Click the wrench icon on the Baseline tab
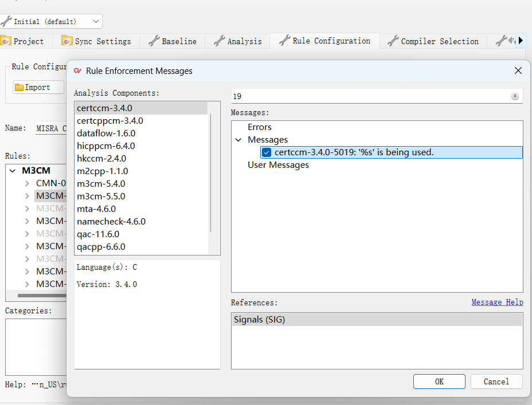This screenshot has height=405, width=532. (154, 41)
